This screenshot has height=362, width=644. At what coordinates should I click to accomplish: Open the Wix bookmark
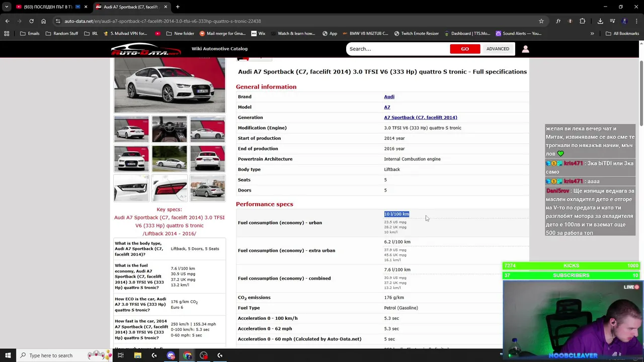point(258,34)
